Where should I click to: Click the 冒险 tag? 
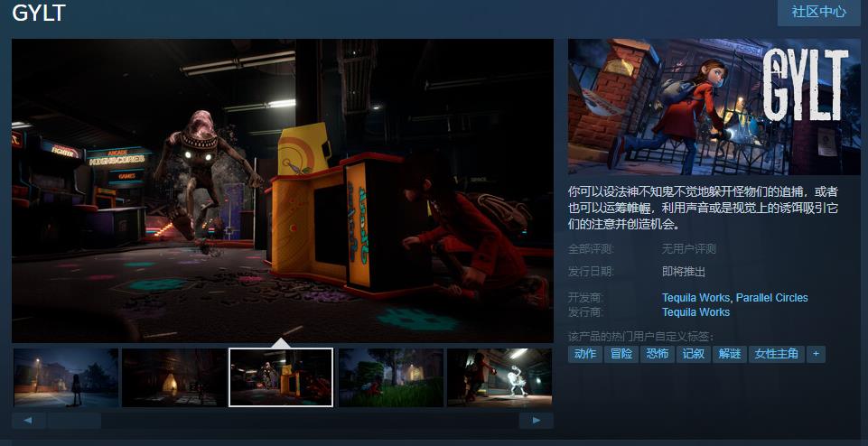point(621,354)
